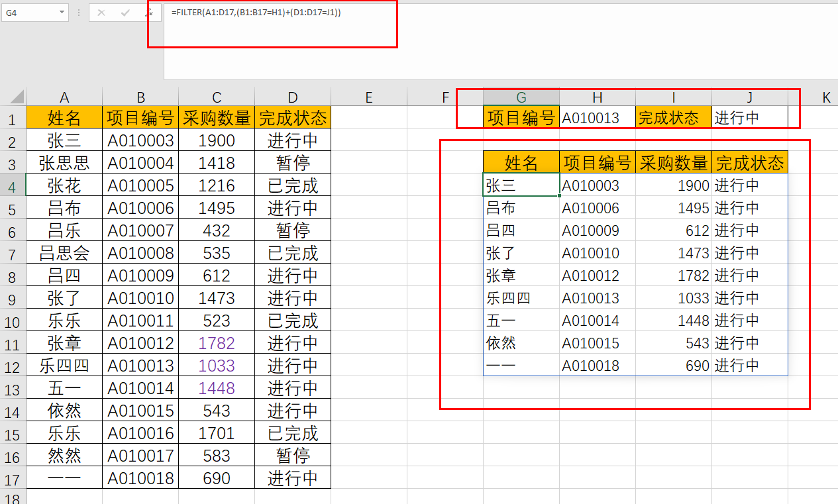The height and width of the screenshot is (504, 838).
Task: Select row 10 header
Action: point(13,321)
